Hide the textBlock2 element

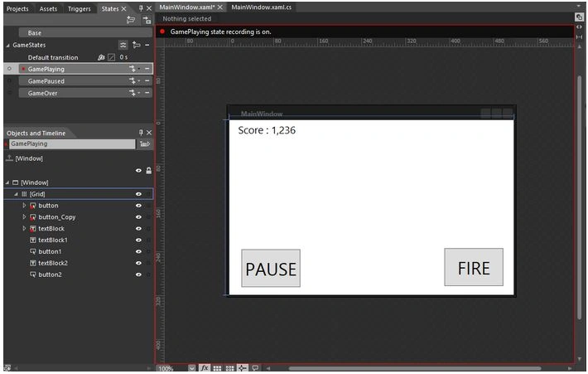point(138,263)
